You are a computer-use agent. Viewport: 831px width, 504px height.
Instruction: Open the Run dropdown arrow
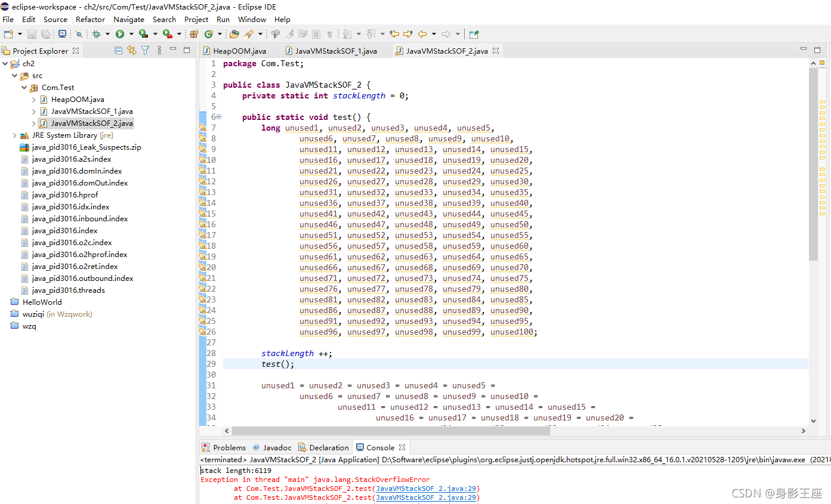131,34
